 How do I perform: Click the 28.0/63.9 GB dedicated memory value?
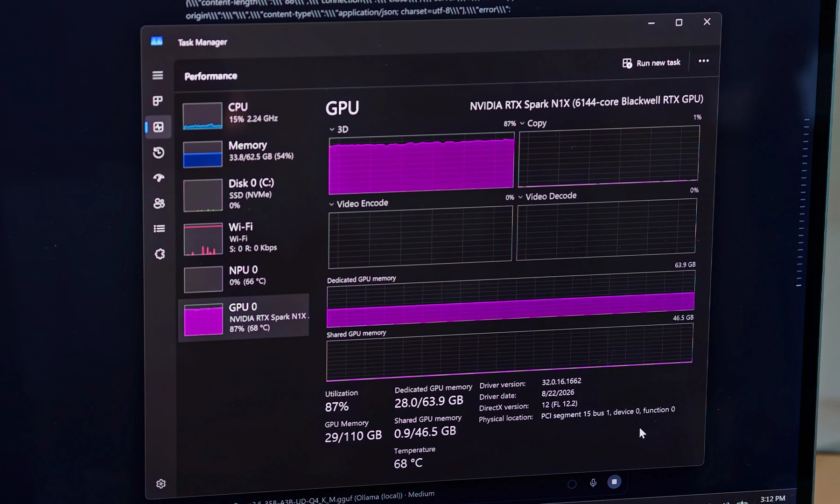(428, 401)
